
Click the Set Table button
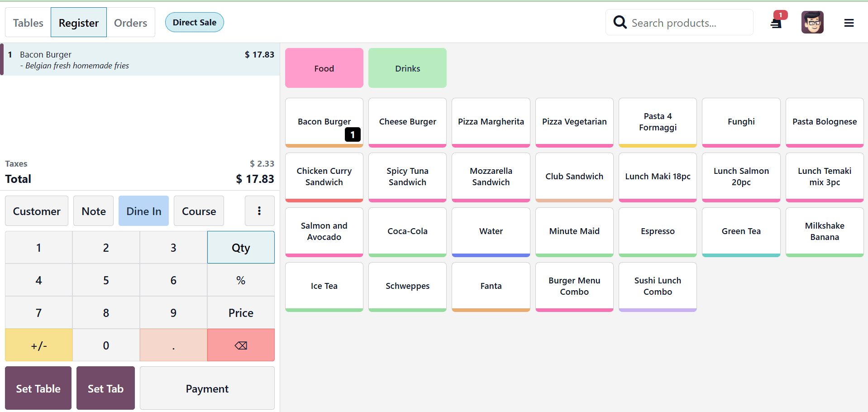click(38, 388)
